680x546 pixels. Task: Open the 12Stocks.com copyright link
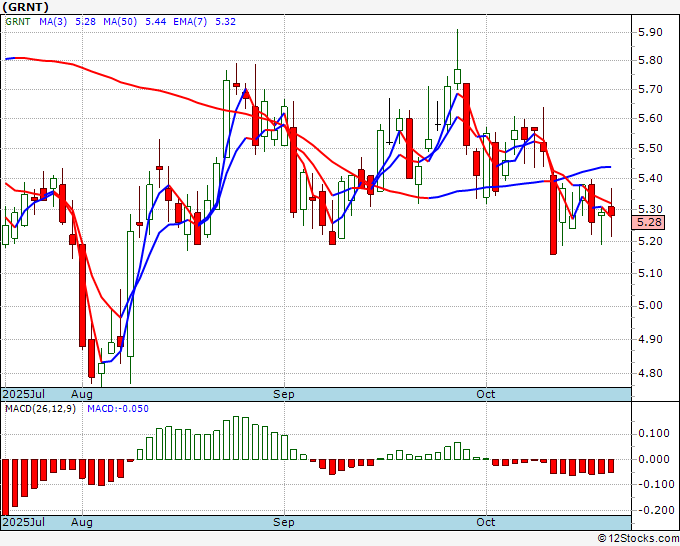click(638, 539)
